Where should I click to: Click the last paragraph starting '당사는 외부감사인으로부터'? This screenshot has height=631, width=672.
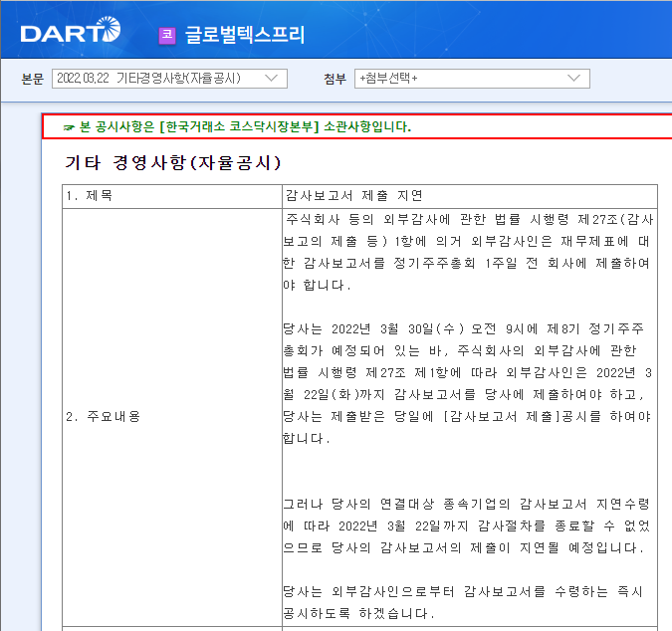pyautogui.click(x=463, y=601)
